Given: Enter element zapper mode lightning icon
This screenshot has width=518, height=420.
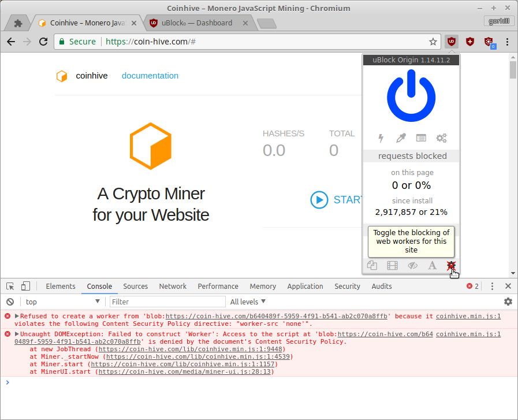Looking at the screenshot, I should point(381,138).
